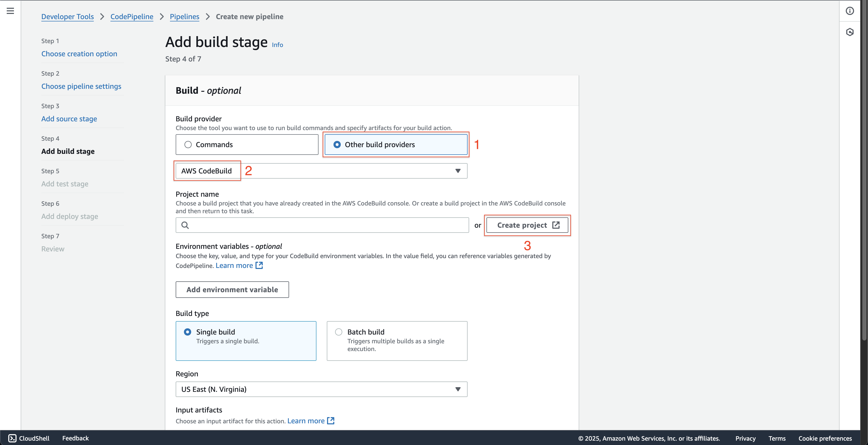Click the CloudShell terminal icon
Screen dimensions: 868x445
tap(12, 438)
